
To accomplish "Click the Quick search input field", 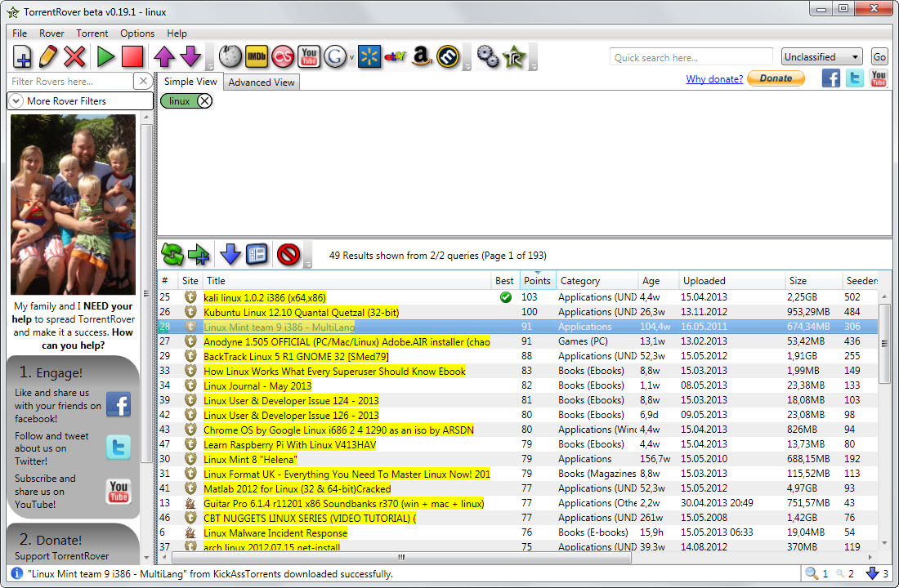I will point(691,57).
